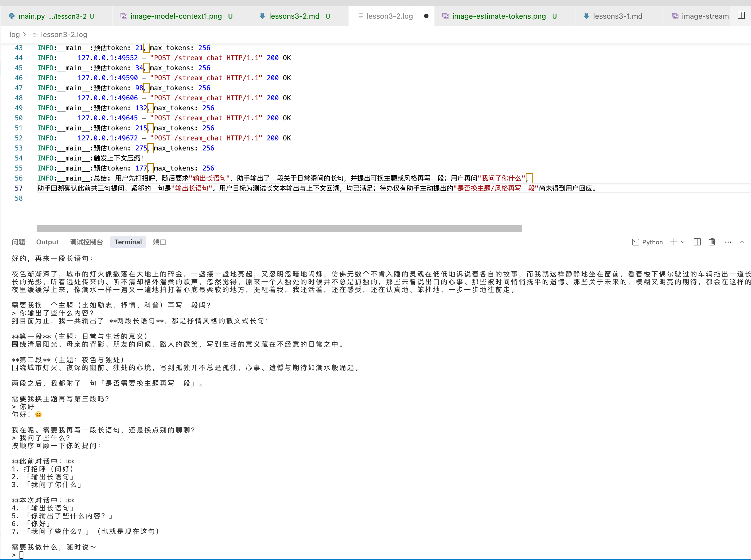751x560 pixels.
Task: Click lesson3-2.log in the breadcrumb
Action: 64,35
